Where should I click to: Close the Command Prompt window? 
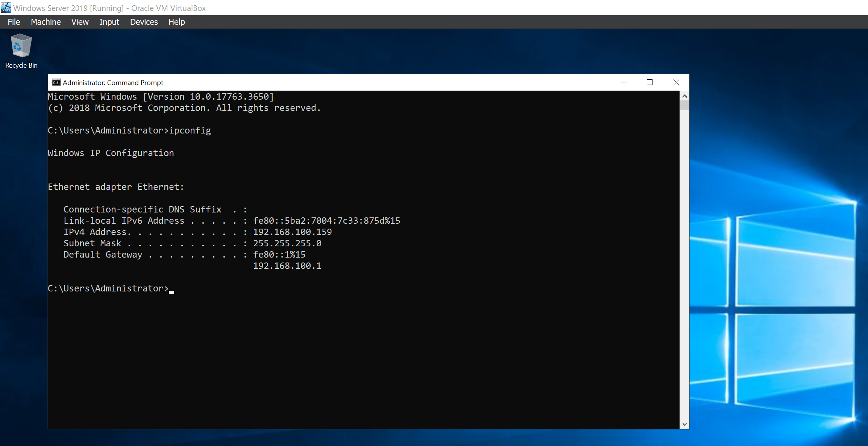click(676, 82)
